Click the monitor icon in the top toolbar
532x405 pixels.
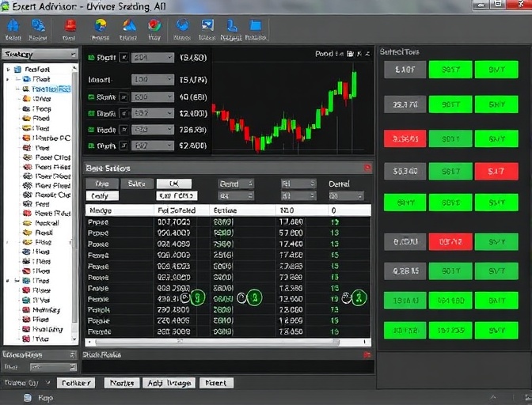(x=207, y=27)
